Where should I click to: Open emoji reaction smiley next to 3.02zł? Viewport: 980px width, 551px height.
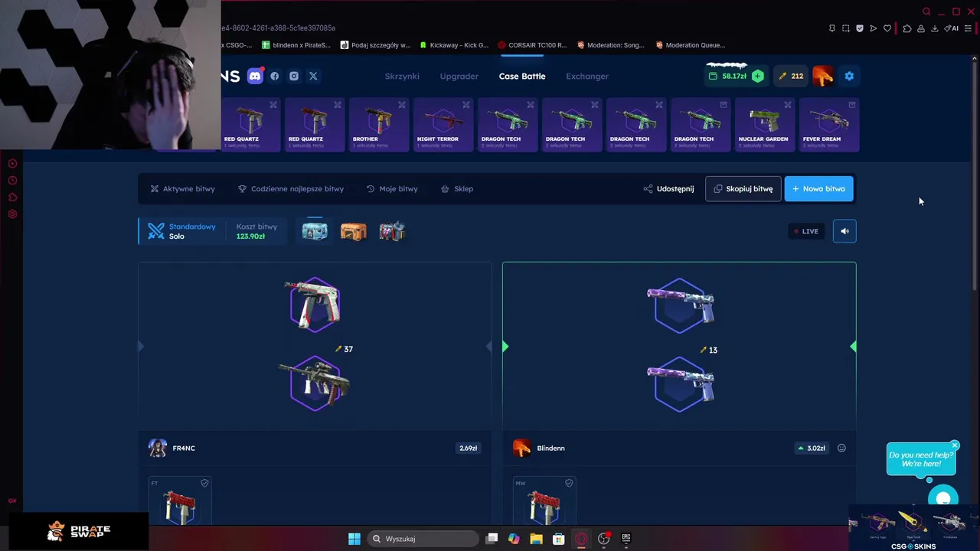pyautogui.click(x=841, y=448)
